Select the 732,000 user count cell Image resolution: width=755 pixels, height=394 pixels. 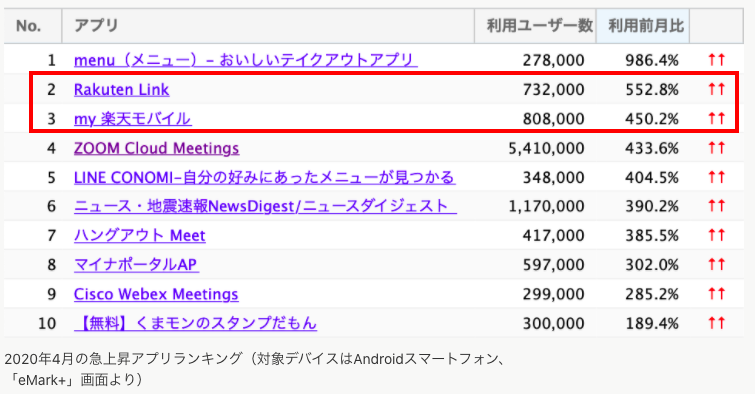(x=553, y=90)
